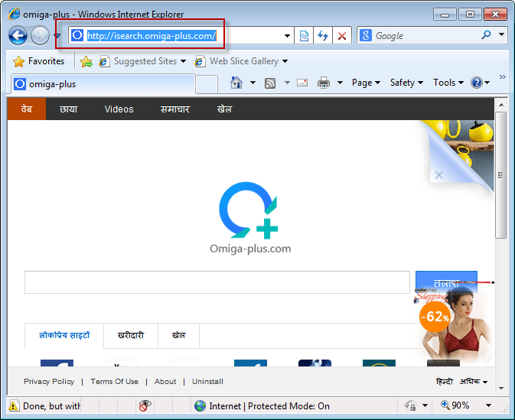
Task: Select the समाचार tab
Action: (175, 109)
